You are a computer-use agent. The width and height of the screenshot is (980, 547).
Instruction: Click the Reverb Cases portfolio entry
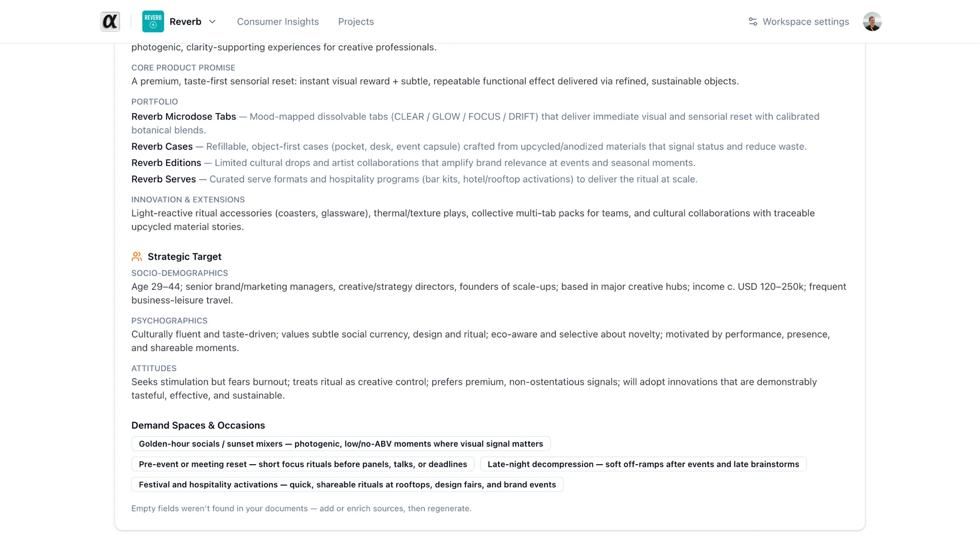162,146
